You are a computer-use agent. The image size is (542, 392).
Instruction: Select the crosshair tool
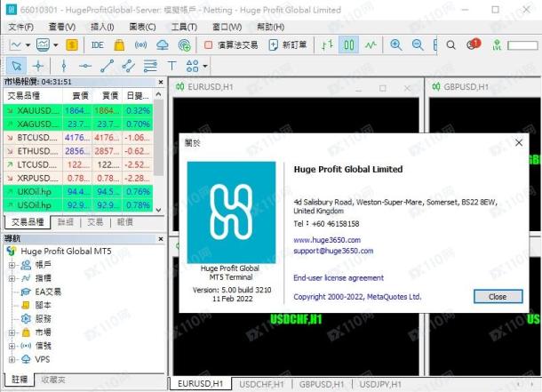tap(38, 66)
